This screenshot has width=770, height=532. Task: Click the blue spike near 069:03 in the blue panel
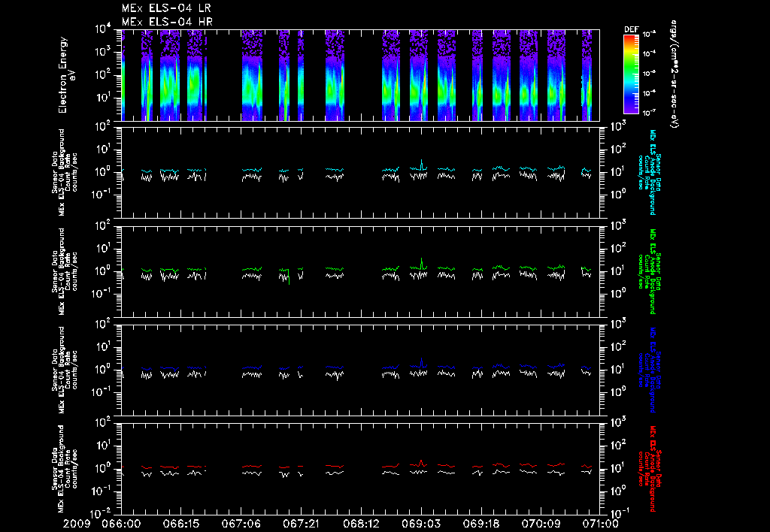coord(421,361)
